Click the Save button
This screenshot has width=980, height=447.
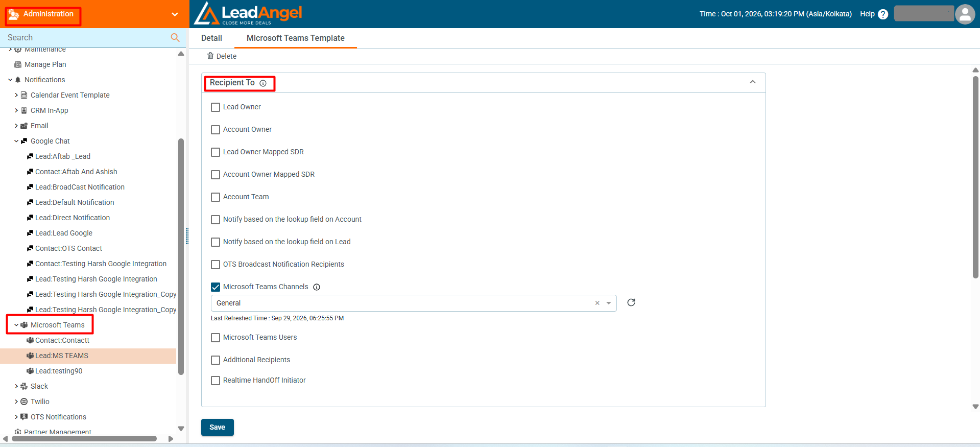[218, 427]
